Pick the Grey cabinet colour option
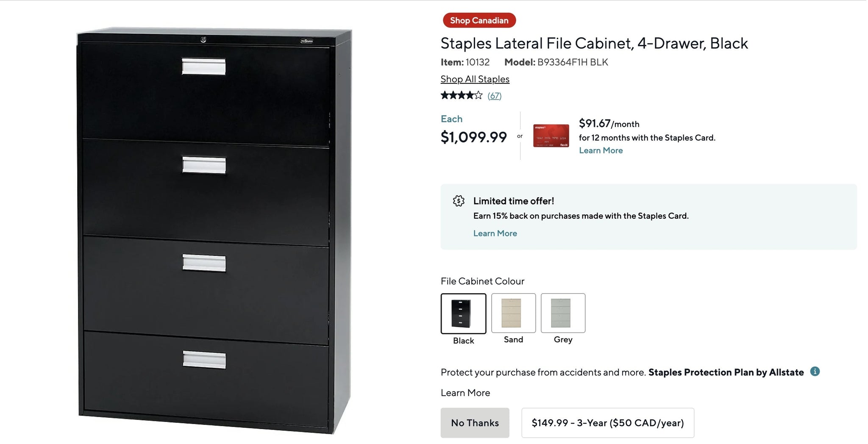868x444 pixels. [563, 313]
